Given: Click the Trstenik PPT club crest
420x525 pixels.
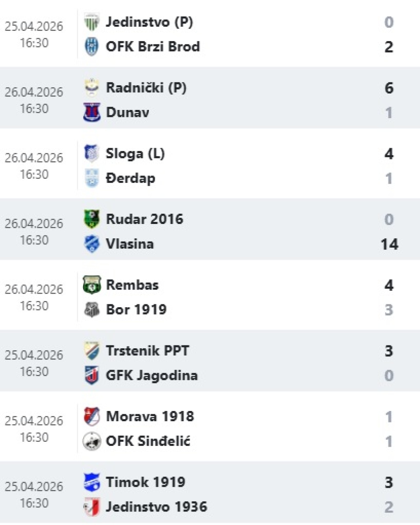Looking at the screenshot, I should (x=91, y=351).
